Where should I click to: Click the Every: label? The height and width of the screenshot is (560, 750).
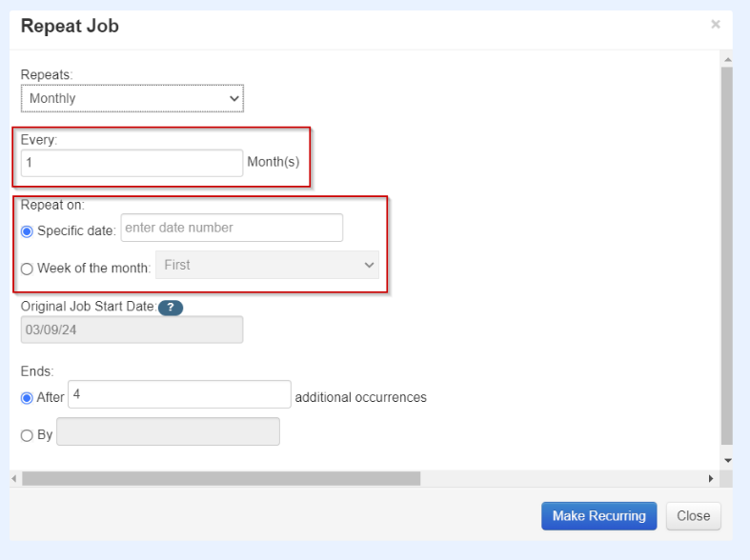pyautogui.click(x=39, y=140)
